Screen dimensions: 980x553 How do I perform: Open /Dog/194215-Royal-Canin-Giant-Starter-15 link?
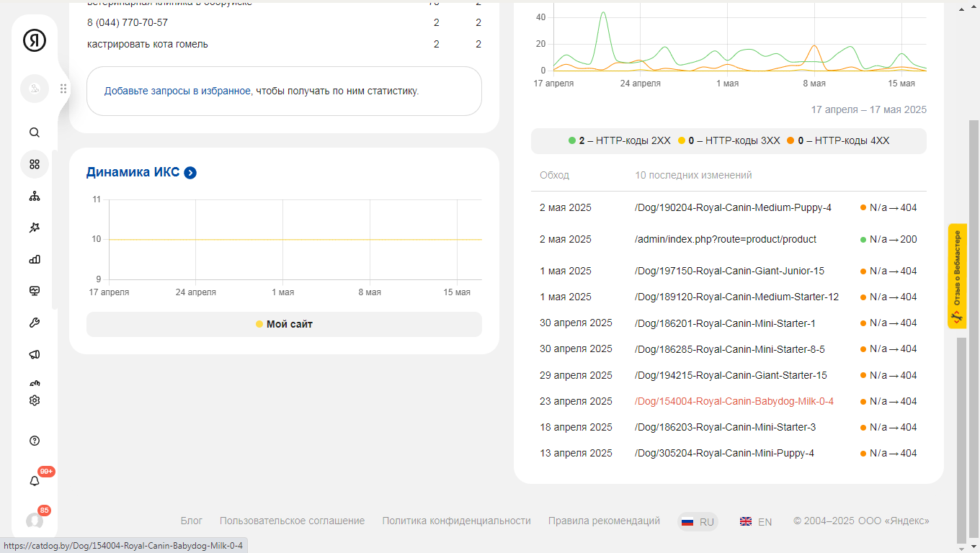point(731,375)
